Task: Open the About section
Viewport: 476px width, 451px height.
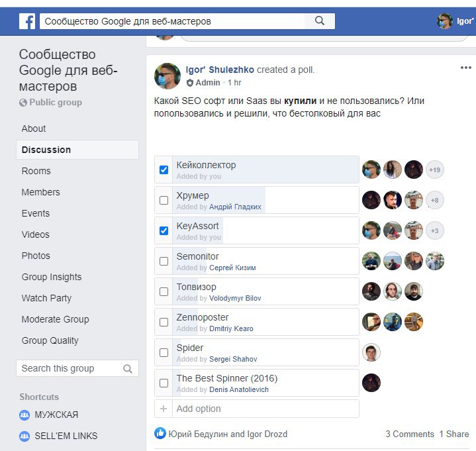Action: [x=34, y=128]
